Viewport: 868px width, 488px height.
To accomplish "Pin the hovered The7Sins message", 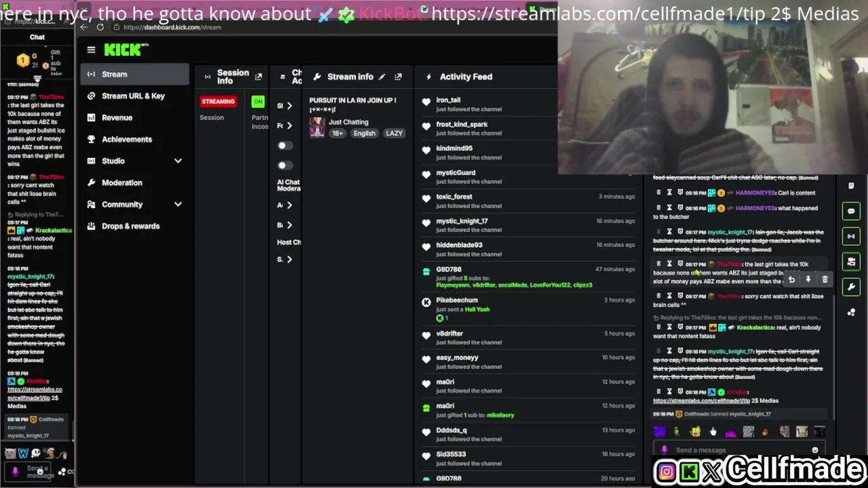I will [x=808, y=279].
